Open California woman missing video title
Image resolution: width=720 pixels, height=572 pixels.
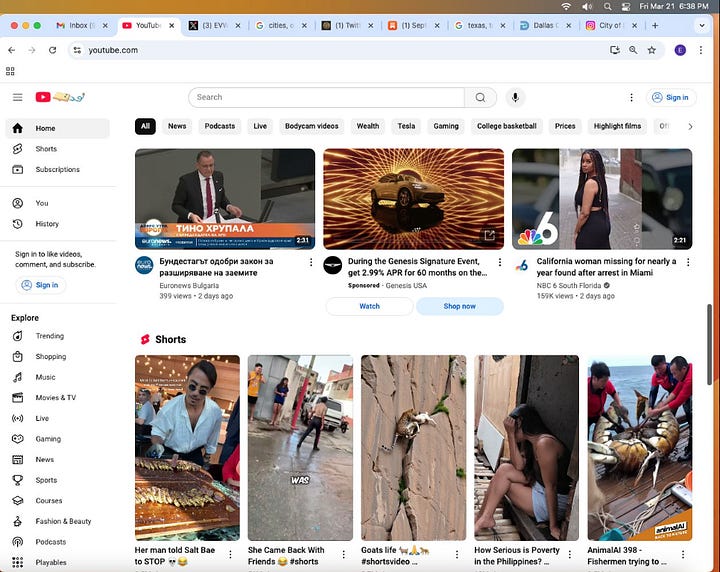pyautogui.click(x=606, y=267)
